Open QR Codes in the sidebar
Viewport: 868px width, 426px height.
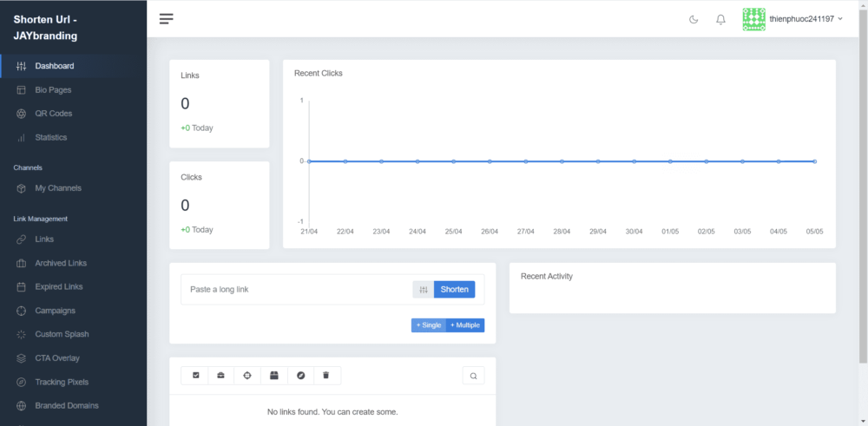(53, 114)
